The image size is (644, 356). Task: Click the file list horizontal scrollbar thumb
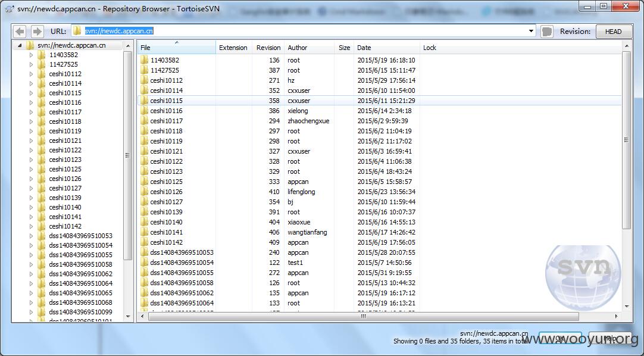(x=364, y=316)
